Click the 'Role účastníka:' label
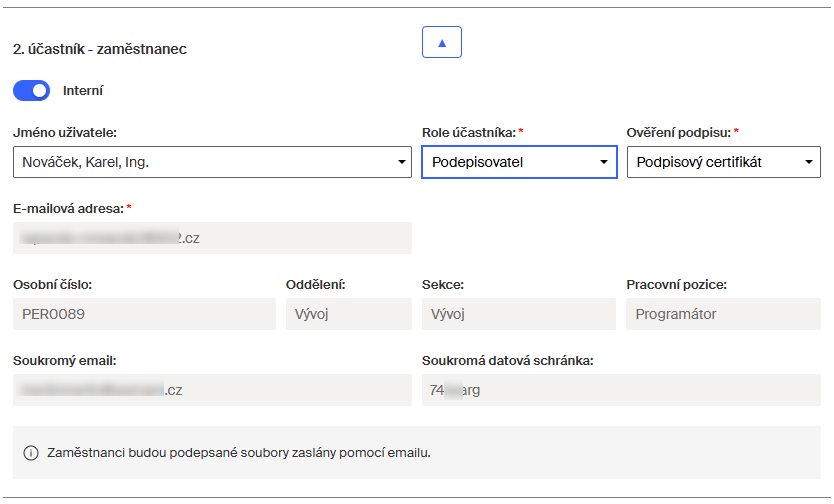 click(468, 132)
